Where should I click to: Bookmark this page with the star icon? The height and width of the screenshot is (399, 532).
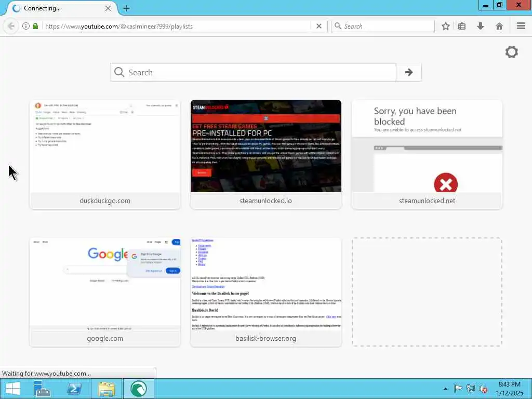445,26
